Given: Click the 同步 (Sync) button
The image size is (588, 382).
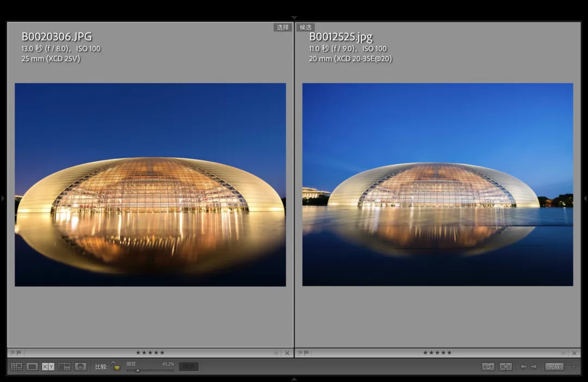Looking at the screenshot, I should [188, 367].
